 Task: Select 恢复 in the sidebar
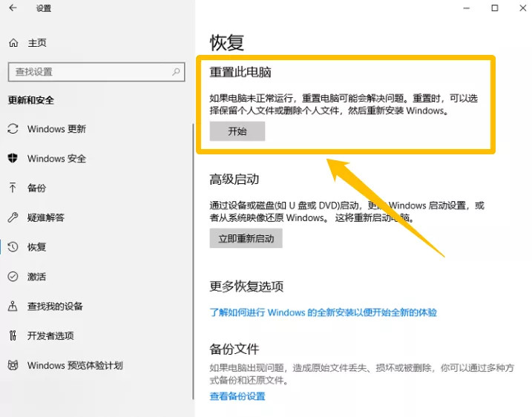(x=36, y=247)
